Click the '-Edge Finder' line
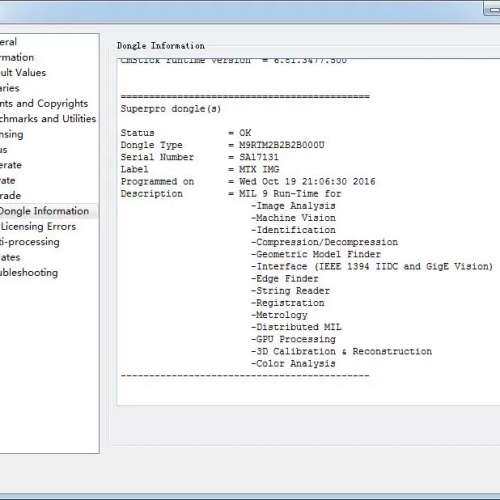500x500 pixels. [x=284, y=279]
